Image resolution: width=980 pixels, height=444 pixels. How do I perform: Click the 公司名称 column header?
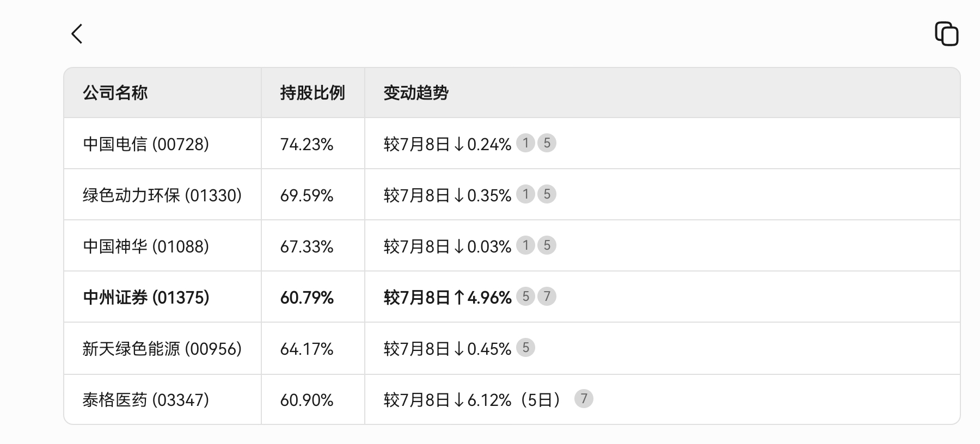click(115, 93)
